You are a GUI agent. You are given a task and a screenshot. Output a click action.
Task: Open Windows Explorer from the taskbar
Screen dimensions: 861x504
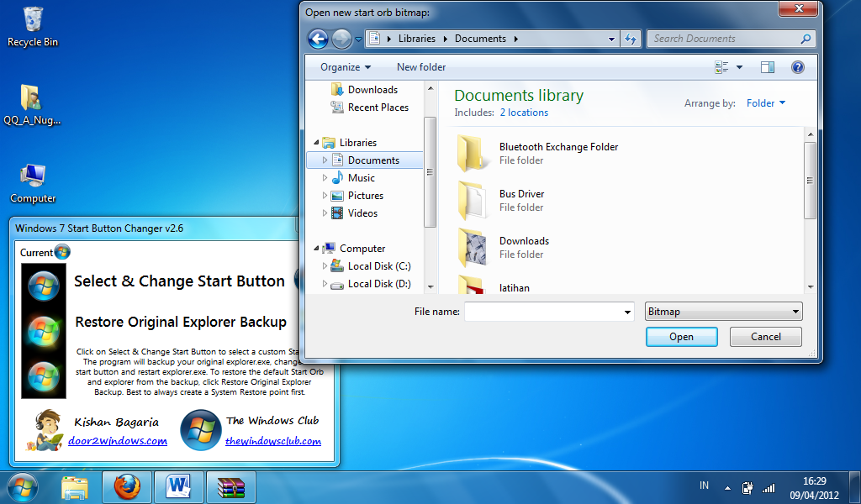point(75,487)
